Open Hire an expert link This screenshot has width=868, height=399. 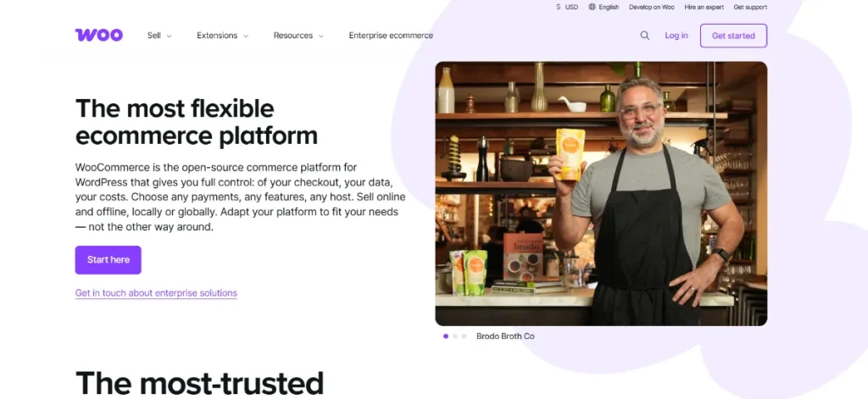coord(704,7)
